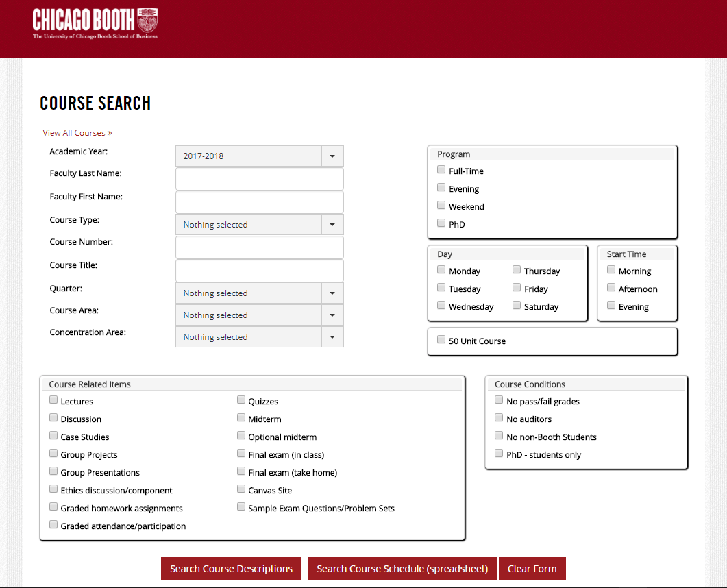This screenshot has width=727, height=588.
Task: Click the Course Number input field
Action: click(x=259, y=247)
